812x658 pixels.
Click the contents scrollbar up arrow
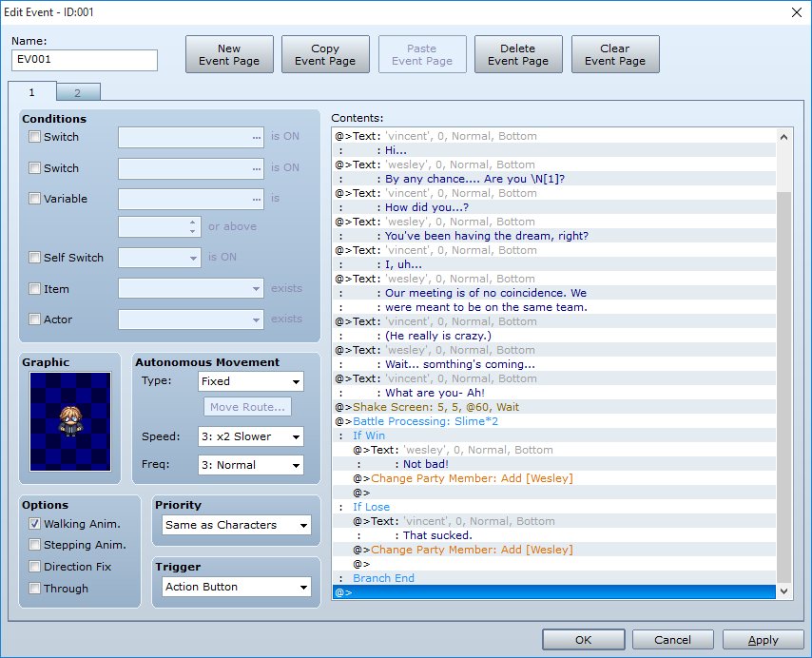[x=784, y=137]
